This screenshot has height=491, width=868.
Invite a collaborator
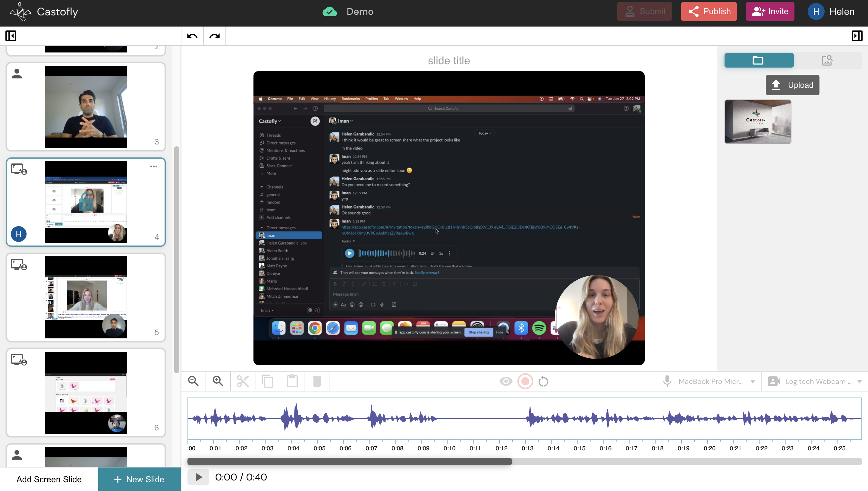click(770, 11)
